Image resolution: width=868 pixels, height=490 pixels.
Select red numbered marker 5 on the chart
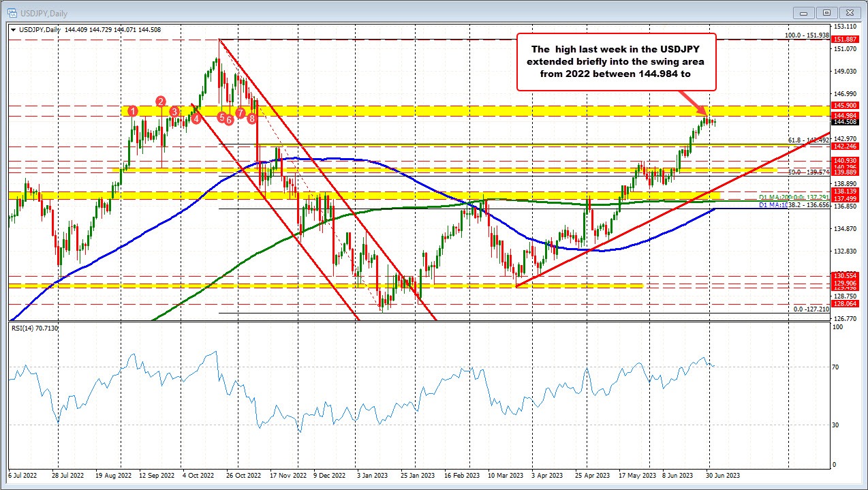coord(221,117)
